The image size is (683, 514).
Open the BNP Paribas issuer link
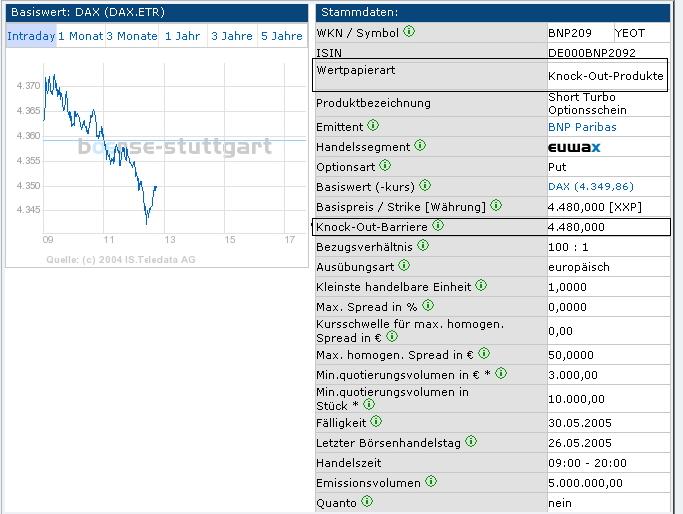coord(582,127)
